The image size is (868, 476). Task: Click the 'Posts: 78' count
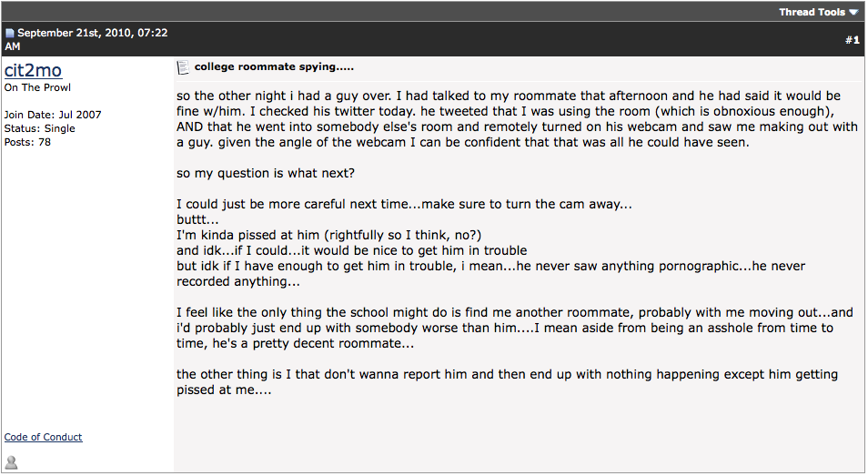(x=27, y=142)
